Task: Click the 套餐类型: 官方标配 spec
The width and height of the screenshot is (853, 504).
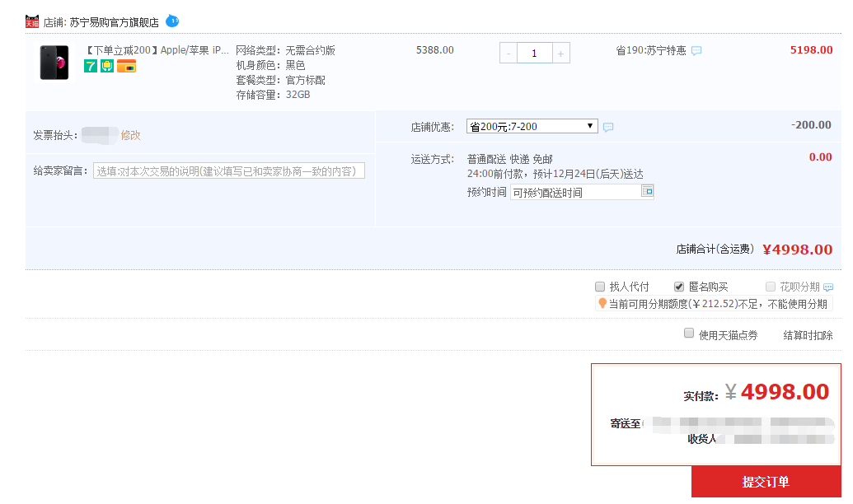Action: 281,80
